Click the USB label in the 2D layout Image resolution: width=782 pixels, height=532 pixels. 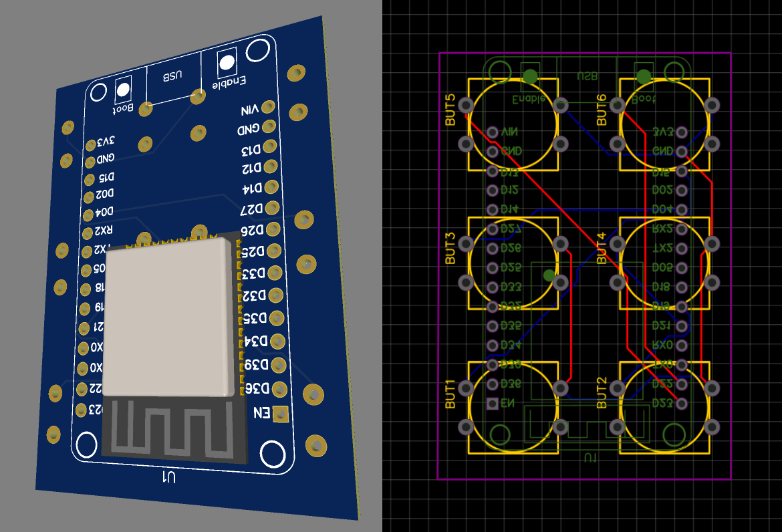(587, 76)
